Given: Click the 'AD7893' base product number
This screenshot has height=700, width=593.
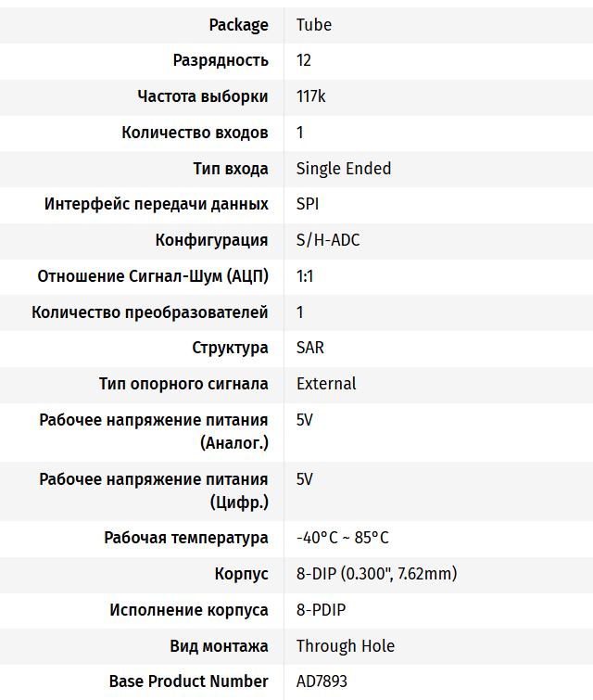Looking at the screenshot, I should (322, 681).
